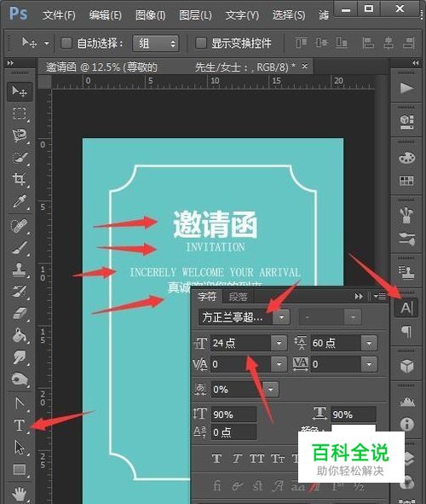Select the Quick Selection tool
The width and height of the screenshot is (426, 504).
(x=20, y=158)
